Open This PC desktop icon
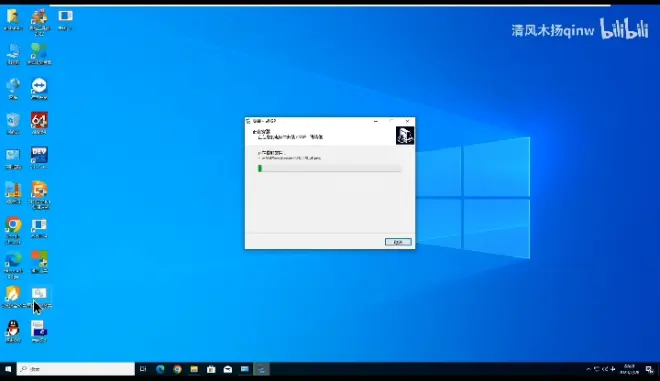Image resolution: width=660 pixels, height=381 pixels. point(13,54)
